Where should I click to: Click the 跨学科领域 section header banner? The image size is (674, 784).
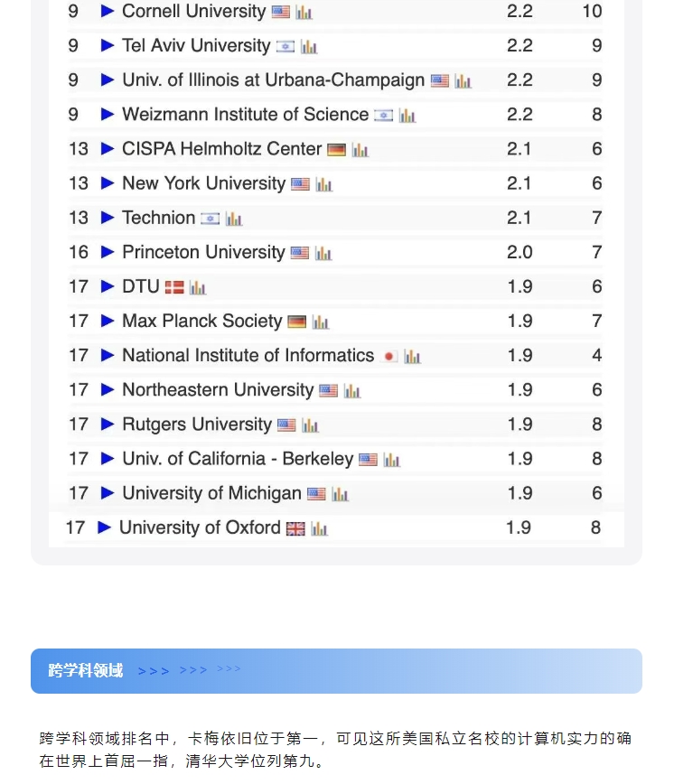[336, 671]
